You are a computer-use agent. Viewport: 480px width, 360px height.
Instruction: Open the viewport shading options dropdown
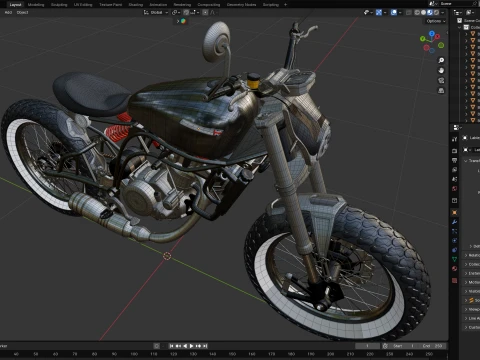[x=443, y=12]
